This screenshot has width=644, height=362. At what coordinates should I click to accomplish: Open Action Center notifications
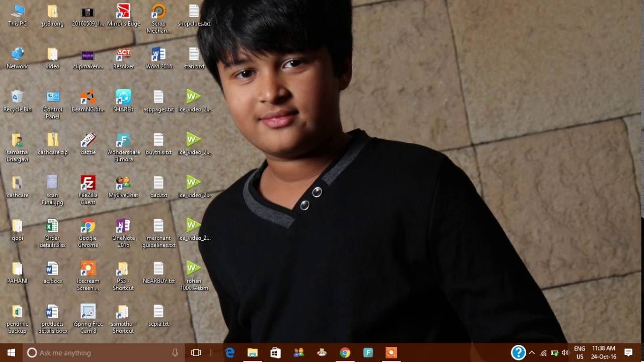[x=628, y=353]
